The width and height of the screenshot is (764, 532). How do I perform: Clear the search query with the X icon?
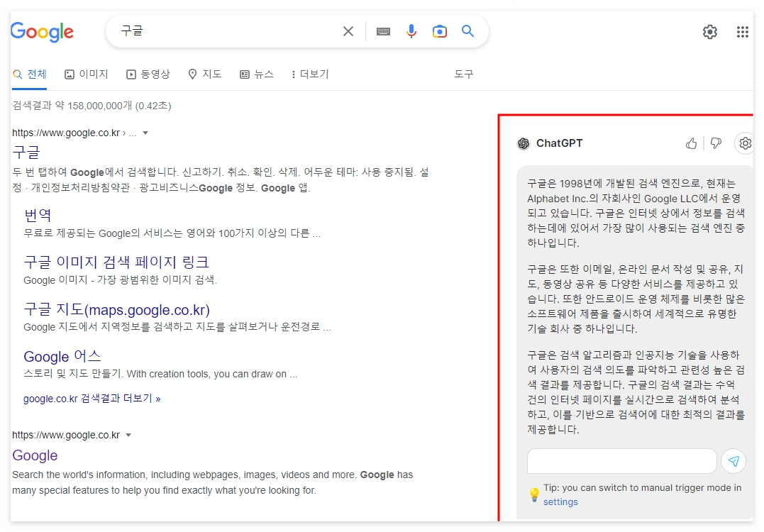pyautogui.click(x=348, y=31)
